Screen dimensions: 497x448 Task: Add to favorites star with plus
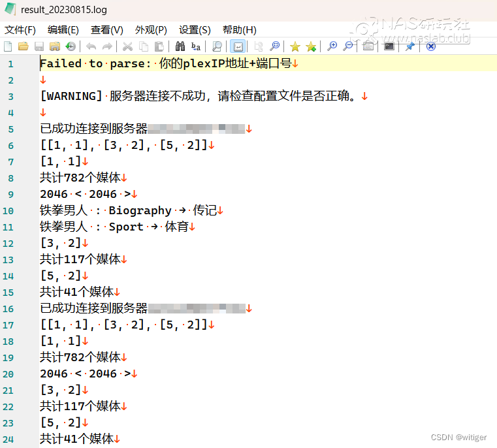(311, 46)
